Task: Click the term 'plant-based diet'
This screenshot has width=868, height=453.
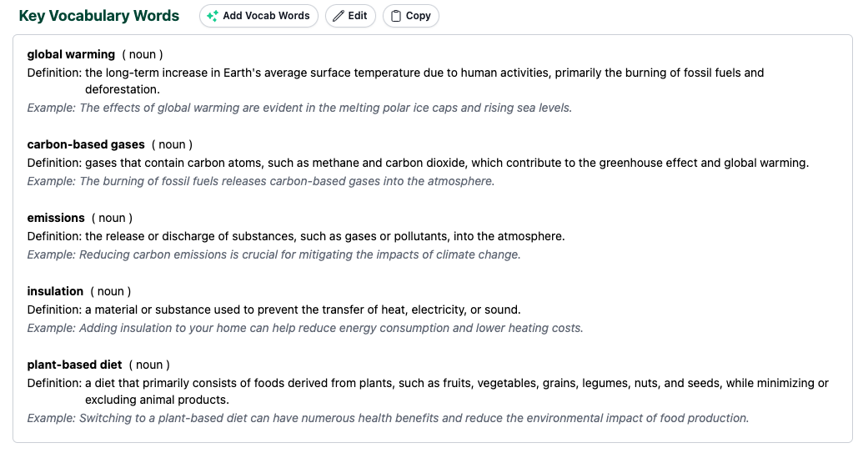Action: [x=74, y=365]
